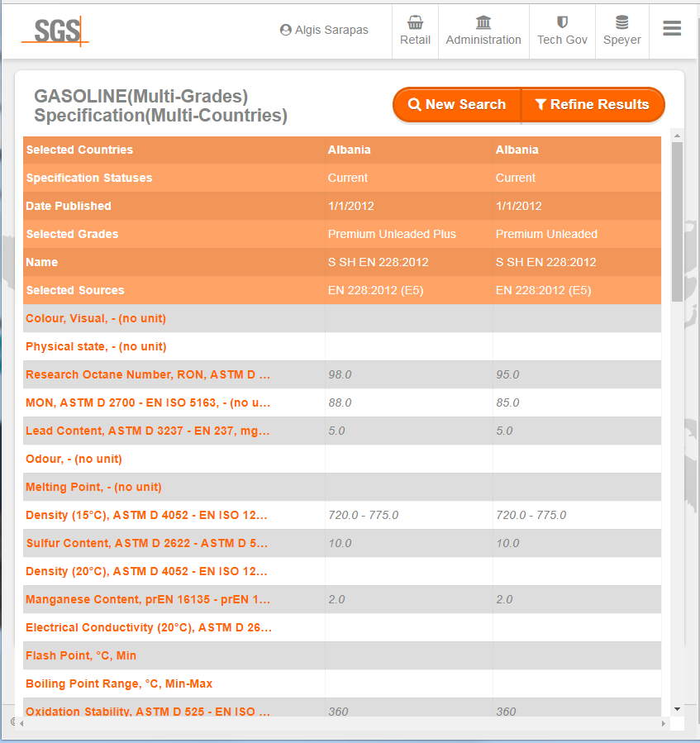The height and width of the screenshot is (743, 700).
Task: Open the Tech Gov menu label
Action: [562, 40]
